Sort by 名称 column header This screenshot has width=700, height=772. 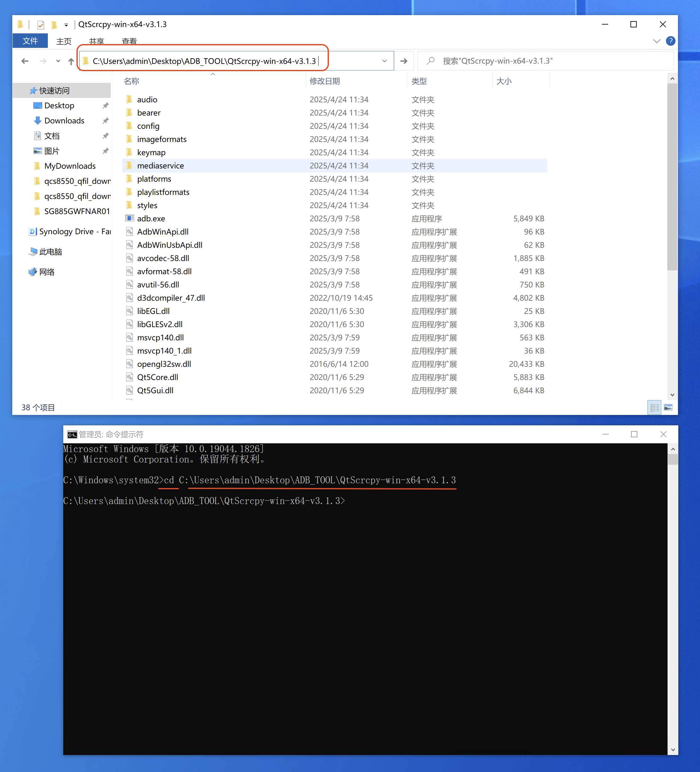(x=132, y=81)
